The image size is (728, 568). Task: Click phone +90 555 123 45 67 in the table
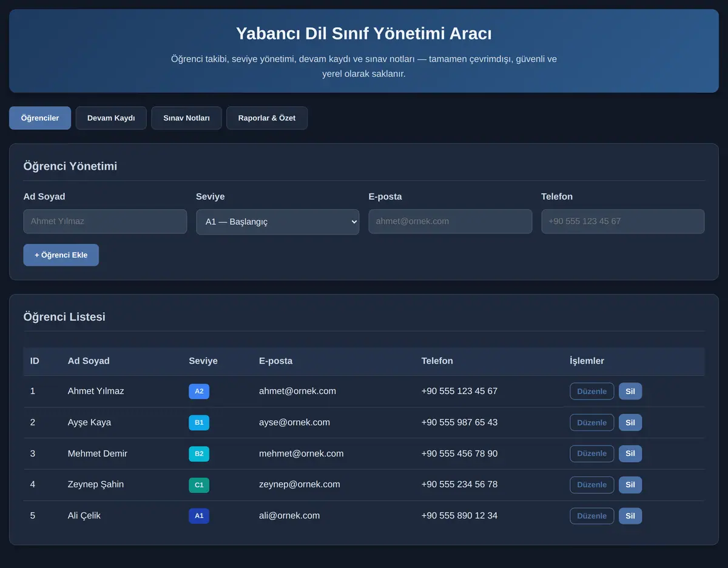[459, 391]
